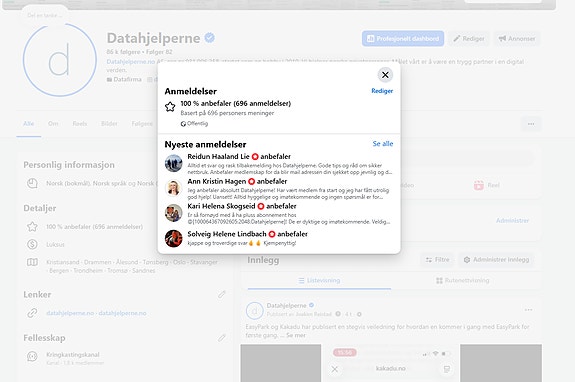Click recommend badge beside Solveig Helene Lindbach
This screenshot has width=575, height=382.
272,235
